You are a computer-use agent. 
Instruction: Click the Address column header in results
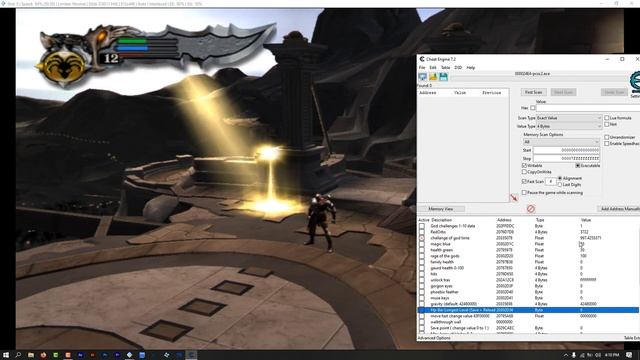tap(428, 93)
